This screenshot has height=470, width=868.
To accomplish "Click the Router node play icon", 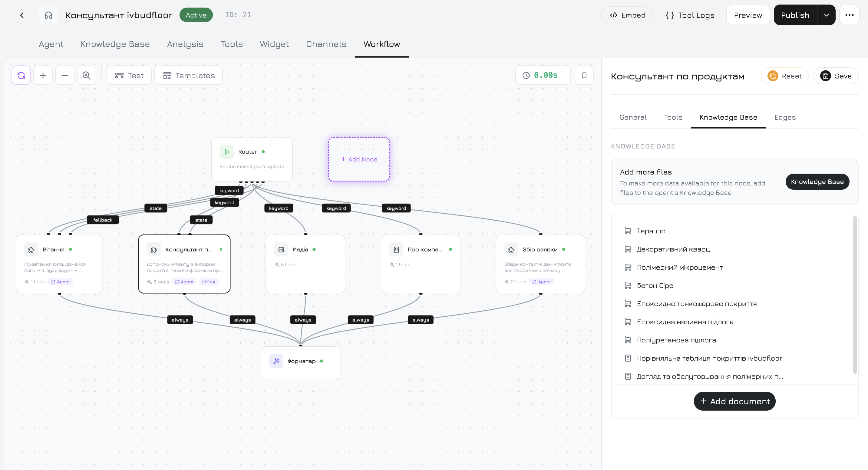I will point(226,152).
